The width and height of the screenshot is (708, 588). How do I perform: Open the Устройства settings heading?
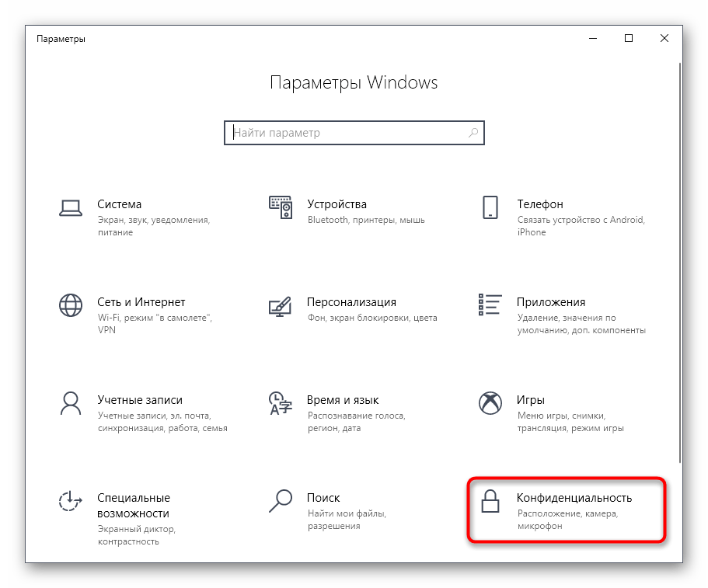tap(337, 204)
